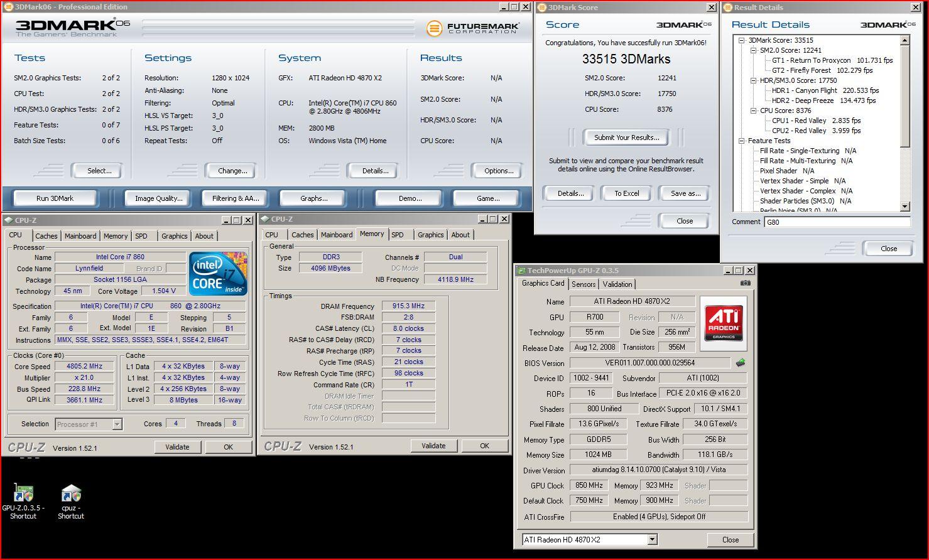Click Validate in left CPU-Z window
Screen dimensions: 929x560
(177, 447)
